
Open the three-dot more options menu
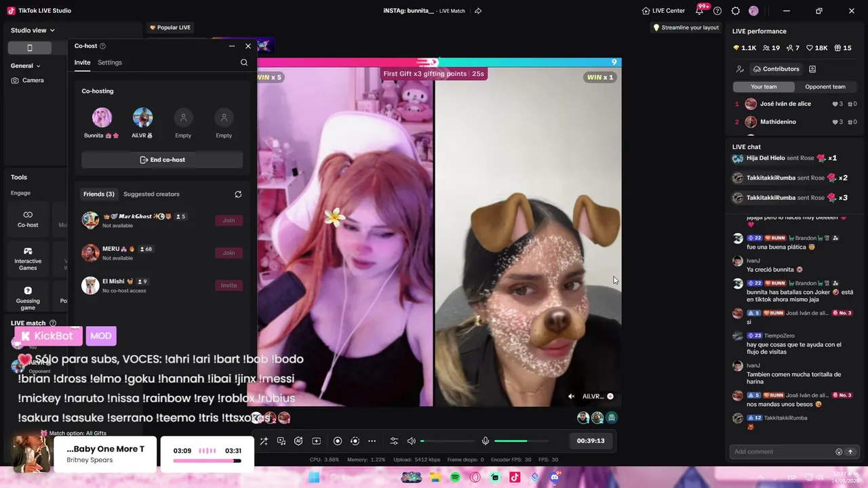(x=372, y=441)
